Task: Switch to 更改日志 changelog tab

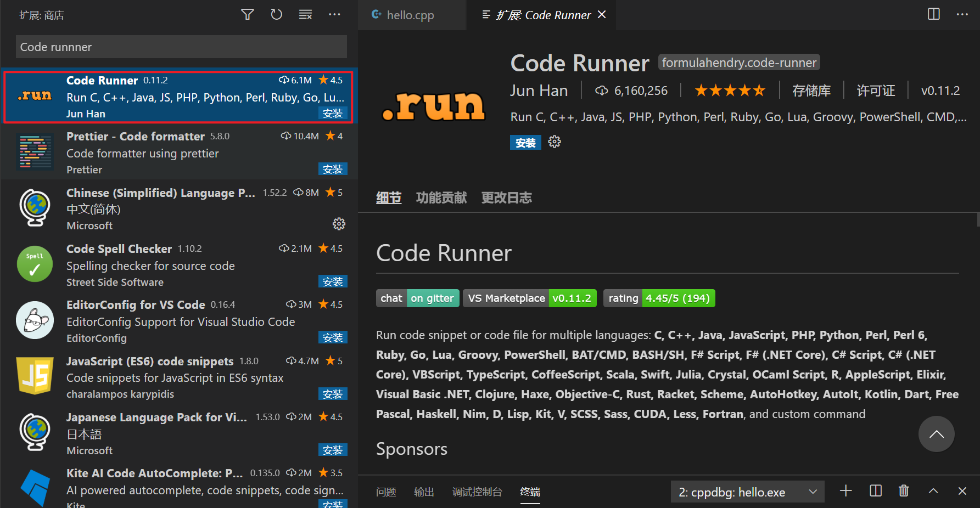Action: pos(506,198)
